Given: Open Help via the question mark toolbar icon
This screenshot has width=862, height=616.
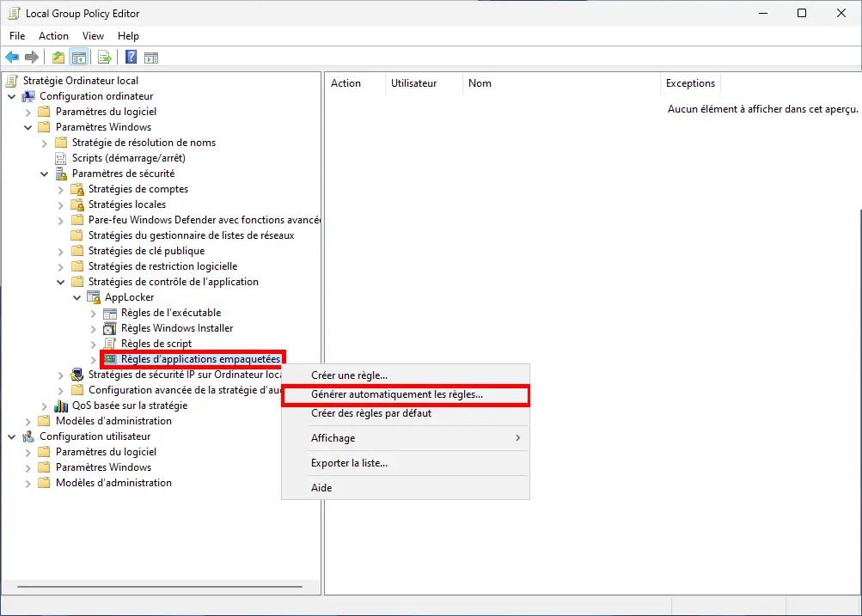Looking at the screenshot, I should click(x=130, y=57).
